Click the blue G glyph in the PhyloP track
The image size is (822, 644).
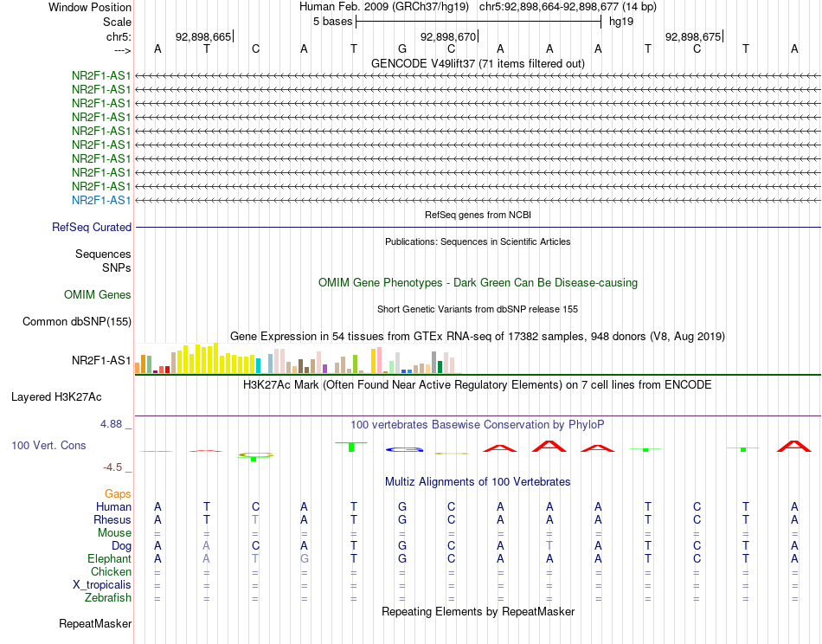tap(404, 449)
